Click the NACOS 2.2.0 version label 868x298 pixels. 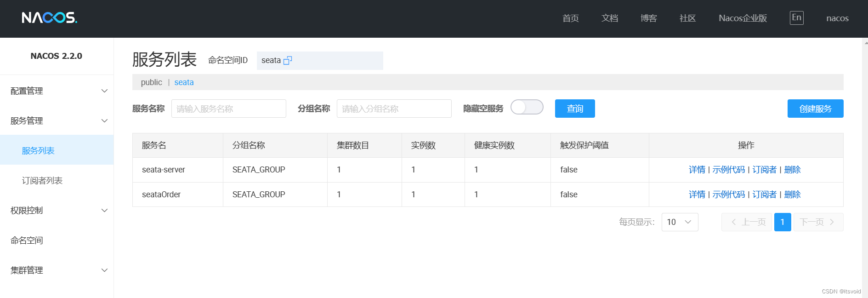click(x=57, y=56)
